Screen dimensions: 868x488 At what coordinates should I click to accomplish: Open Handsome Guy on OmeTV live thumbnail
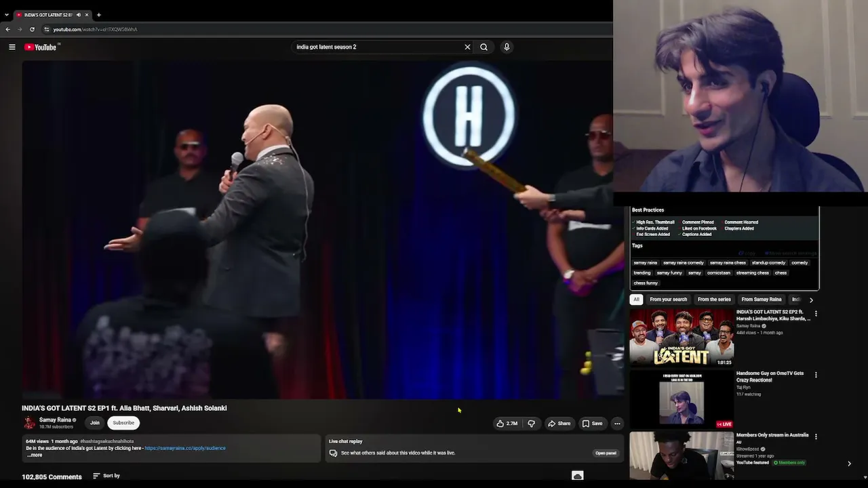682,400
